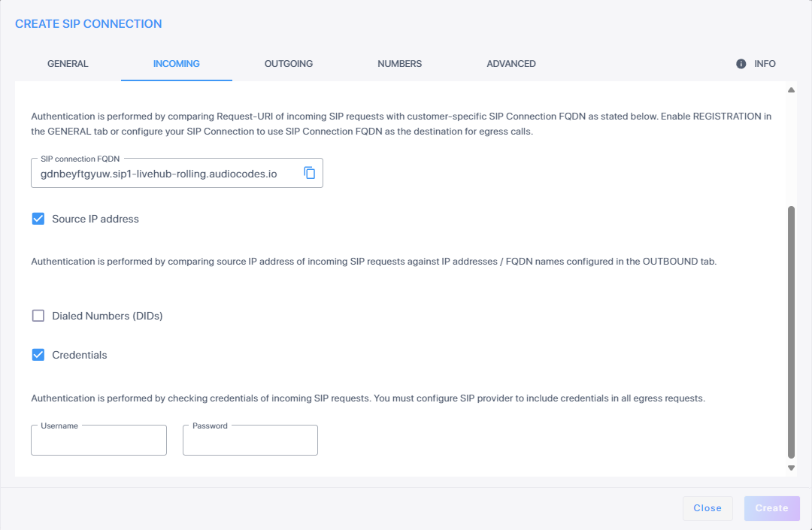Click the CREATE SIP CONNECTION title
This screenshot has width=812, height=530.
89,24
